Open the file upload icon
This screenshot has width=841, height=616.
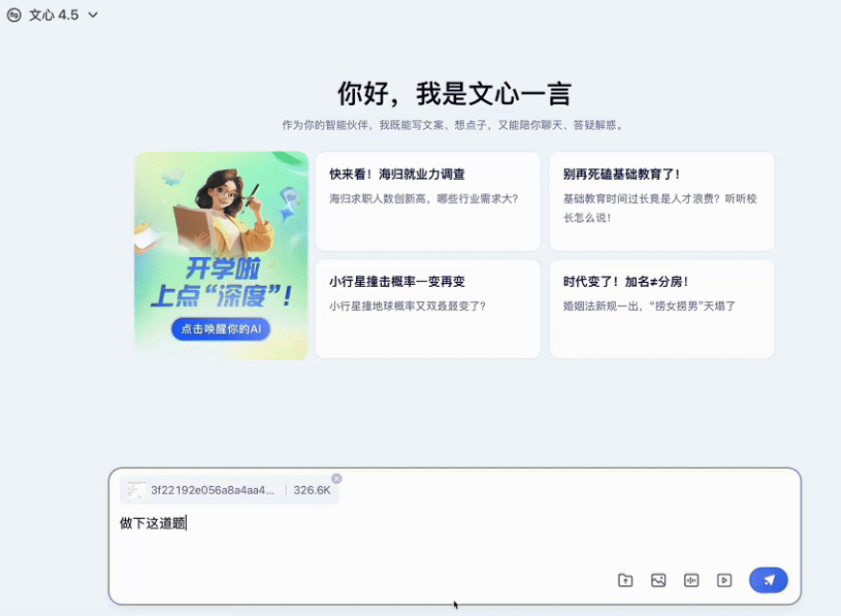pyautogui.click(x=624, y=580)
